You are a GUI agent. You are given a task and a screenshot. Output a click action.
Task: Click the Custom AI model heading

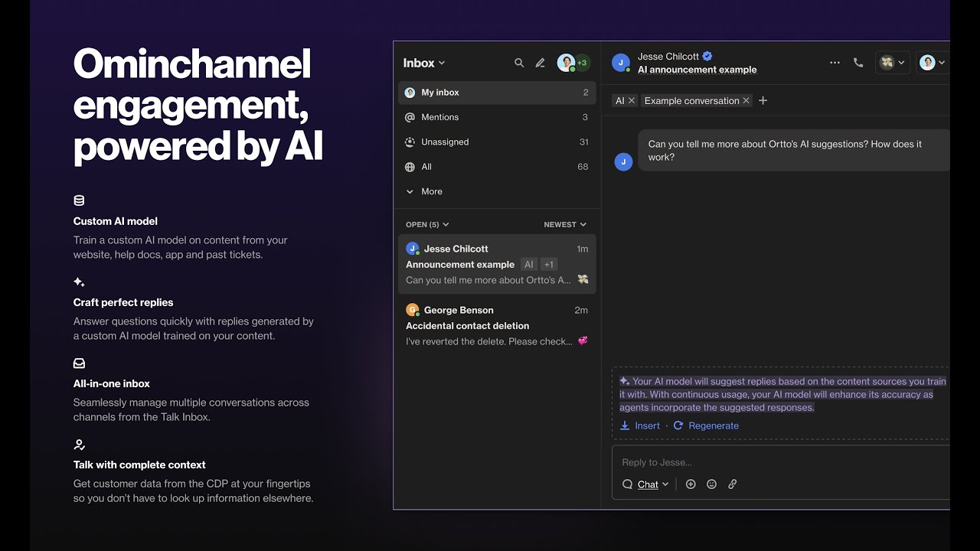point(116,221)
